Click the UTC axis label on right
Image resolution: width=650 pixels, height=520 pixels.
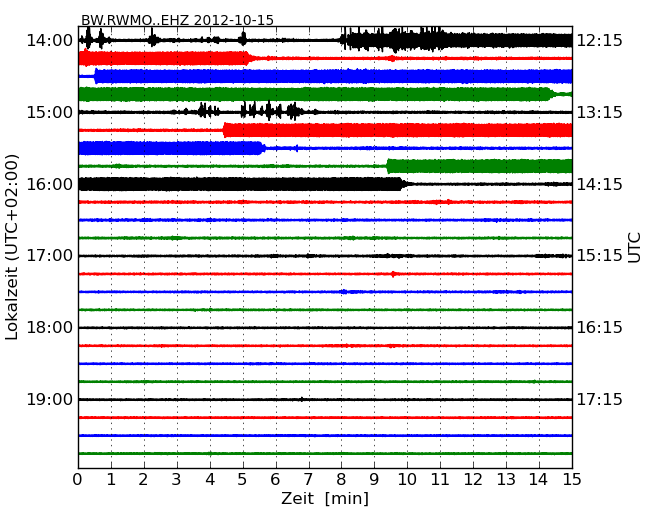(634, 248)
